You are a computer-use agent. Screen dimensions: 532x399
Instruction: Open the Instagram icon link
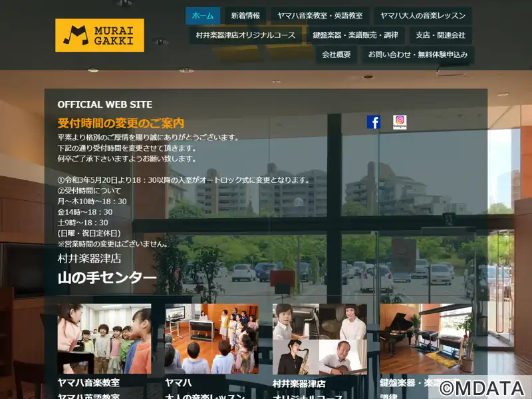coord(400,122)
